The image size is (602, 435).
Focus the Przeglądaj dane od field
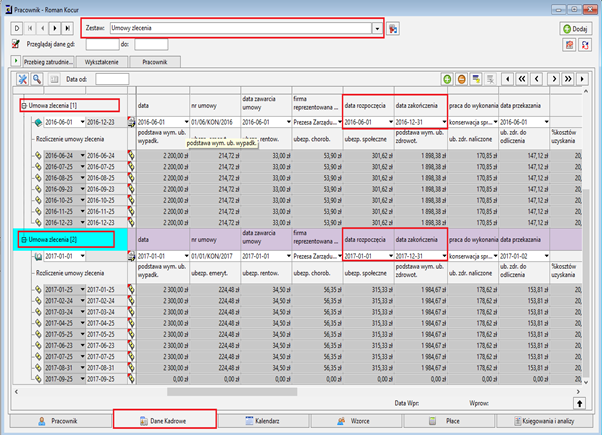[102, 45]
